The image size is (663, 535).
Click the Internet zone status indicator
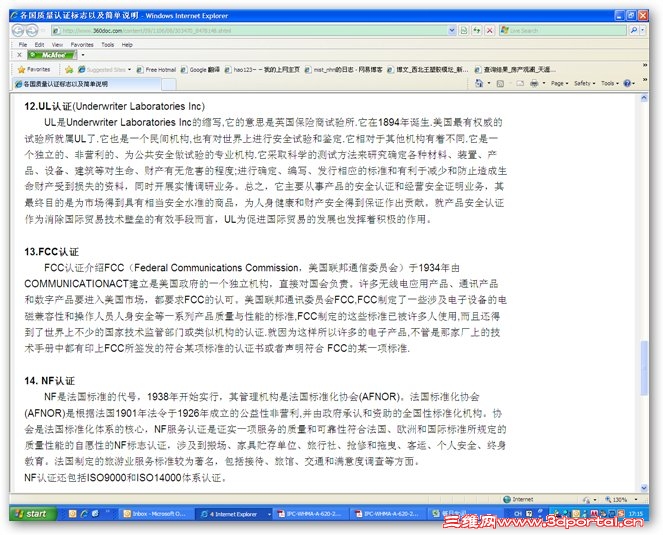(518, 499)
